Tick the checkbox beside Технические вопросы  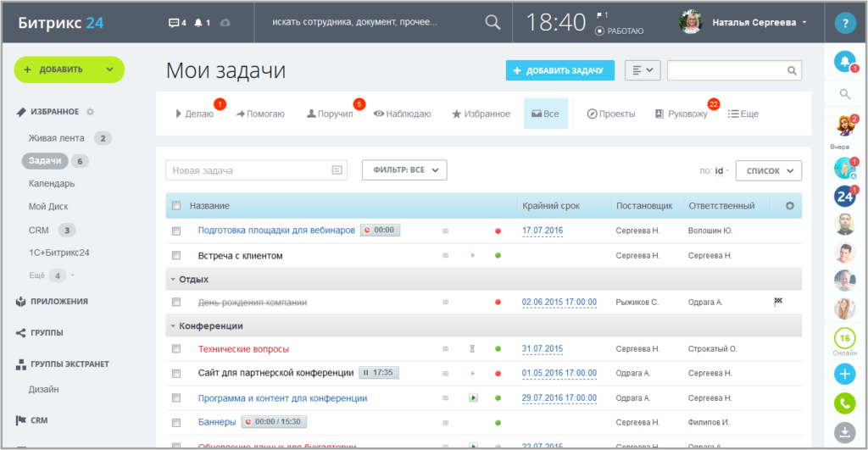pyautogui.click(x=176, y=349)
